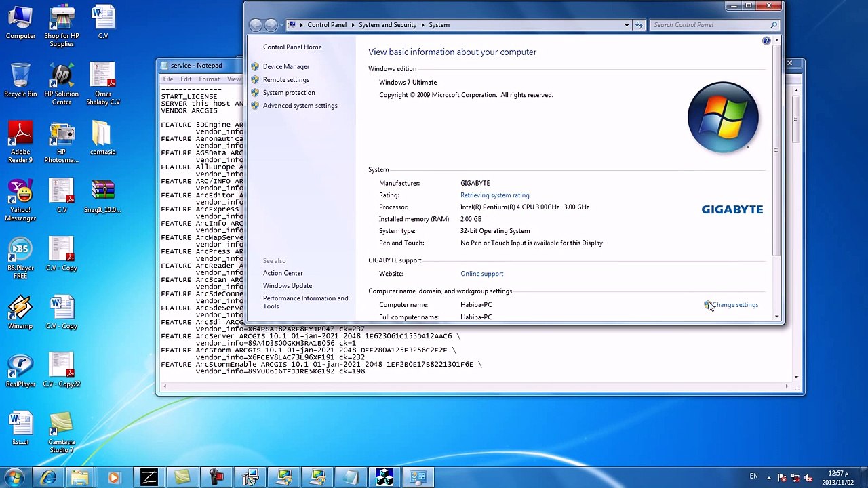Open the help icon in System window
868x488 pixels.
[766, 41]
